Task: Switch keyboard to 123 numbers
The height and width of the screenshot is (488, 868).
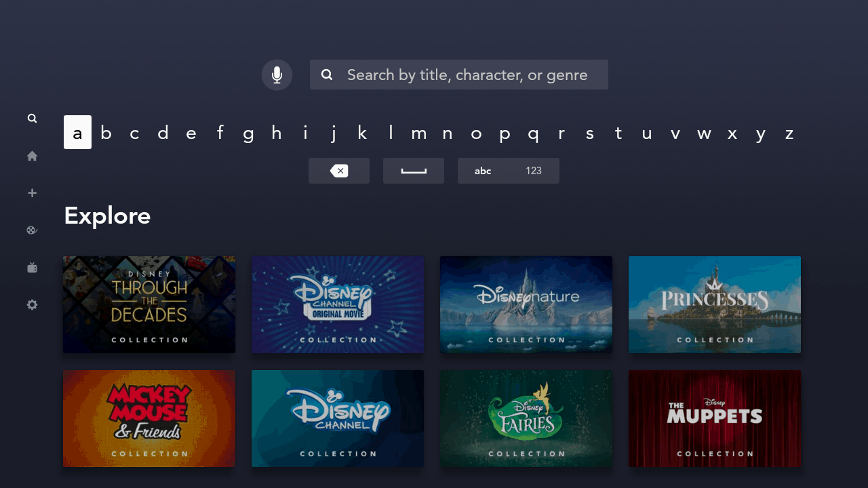Action: point(534,171)
